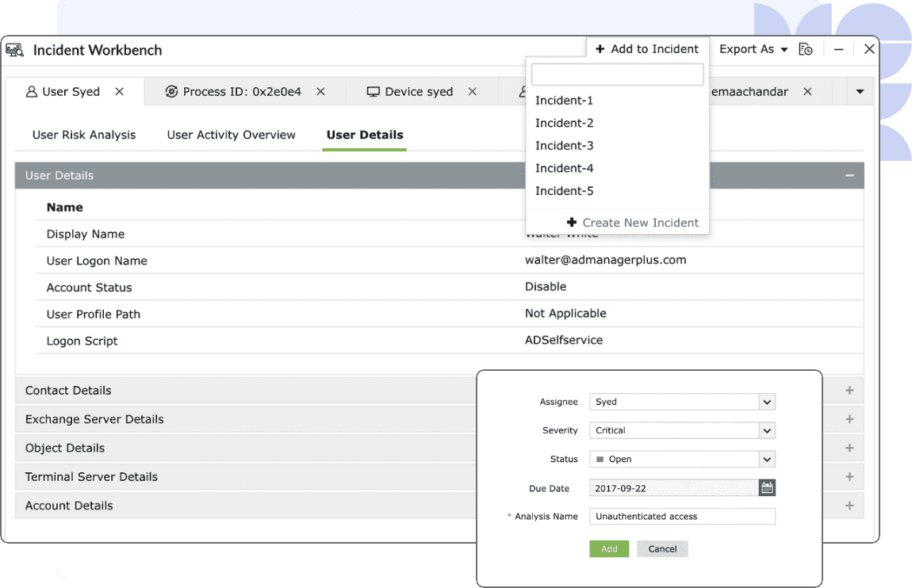The height and width of the screenshot is (588, 912).
Task: Select Incident-3 from the incident list
Action: point(564,145)
